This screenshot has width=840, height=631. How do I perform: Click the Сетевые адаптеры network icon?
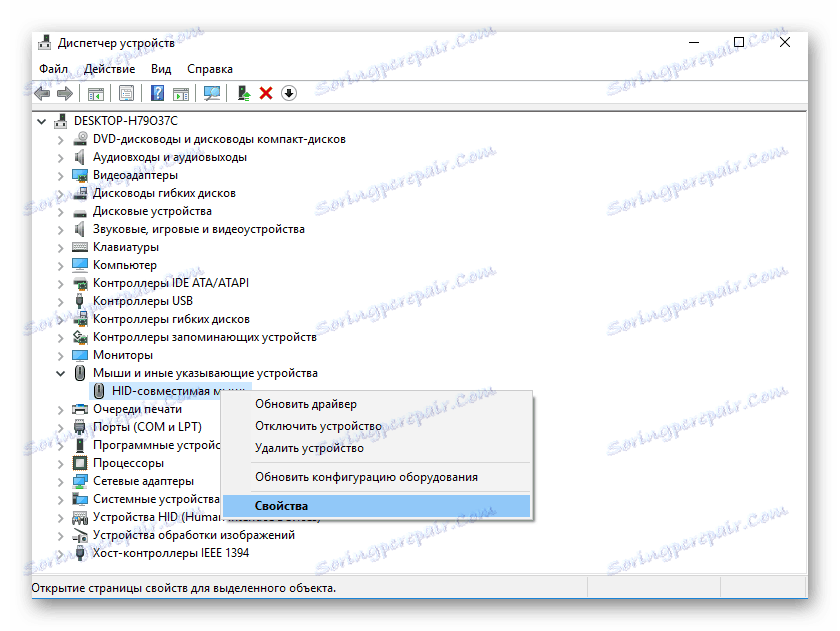(x=80, y=481)
